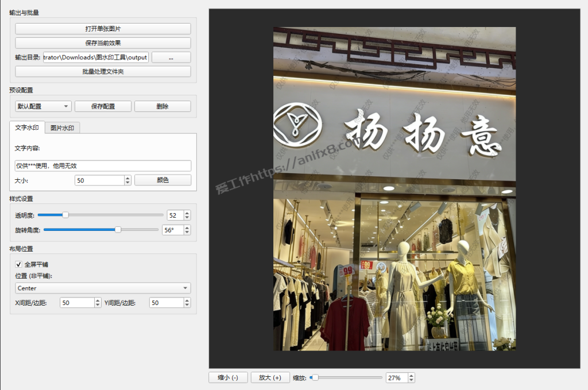The image size is (588, 390).
Task: Click the 批量处理文件夹 button
Action: click(x=103, y=72)
